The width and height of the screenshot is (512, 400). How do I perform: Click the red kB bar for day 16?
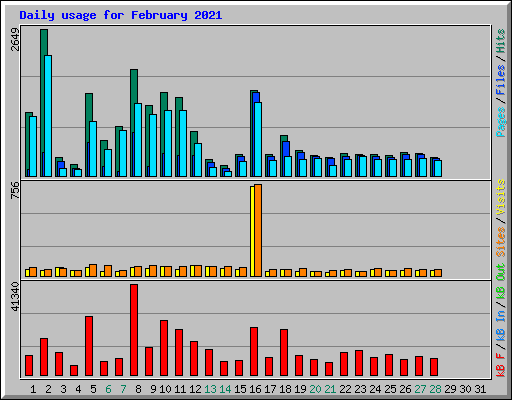(254, 352)
